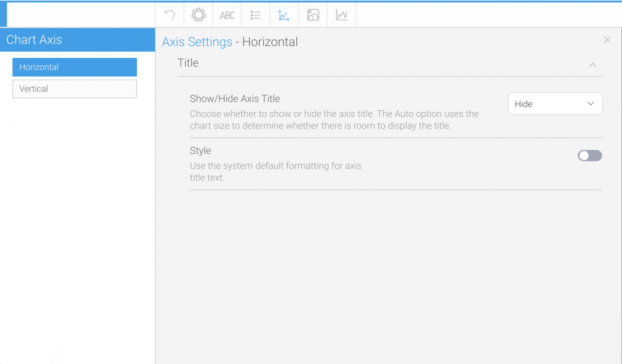Switch to the Vertical axis tab

coord(75,89)
